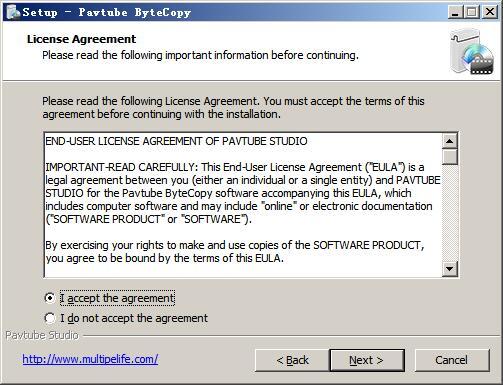
Task: Close the setup window
Action: [490, 12]
